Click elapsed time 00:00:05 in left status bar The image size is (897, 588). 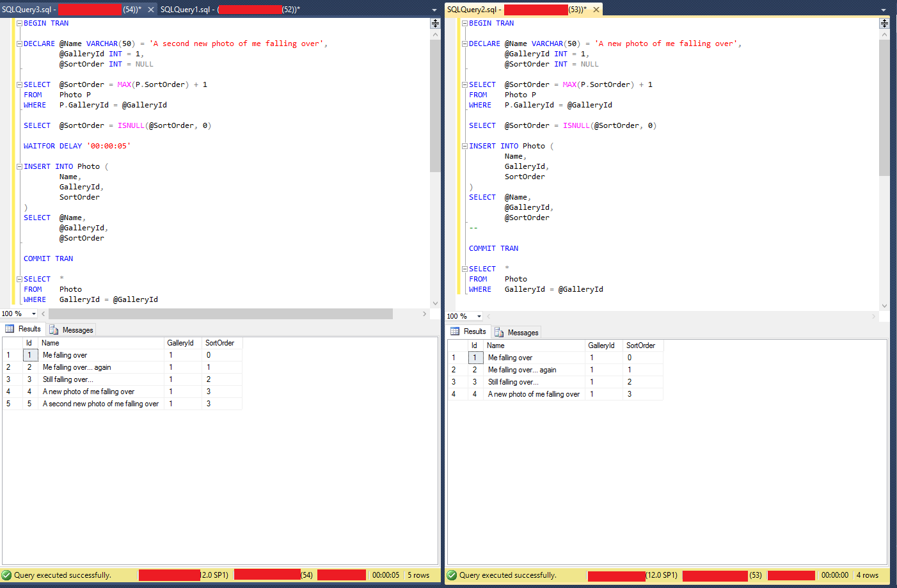pos(386,575)
